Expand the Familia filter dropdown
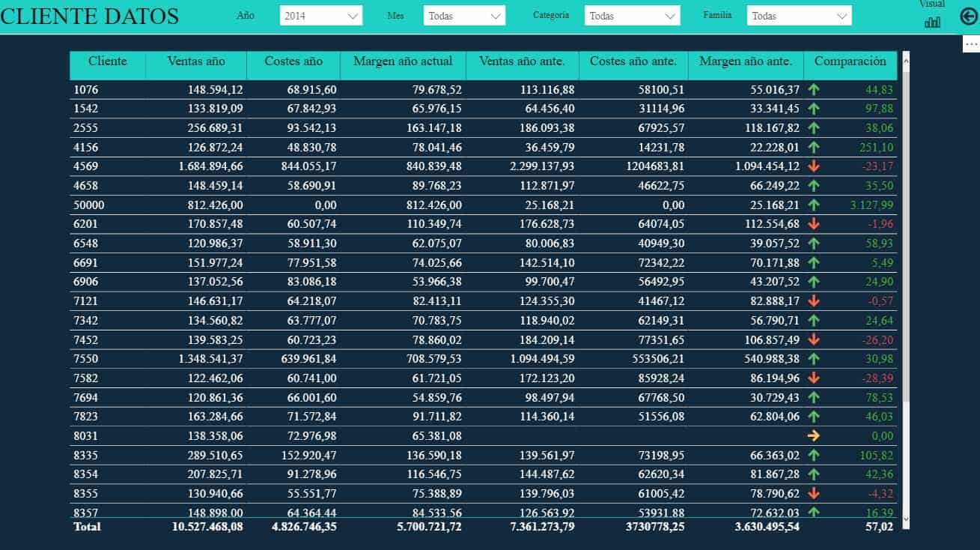 click(799, 16)
